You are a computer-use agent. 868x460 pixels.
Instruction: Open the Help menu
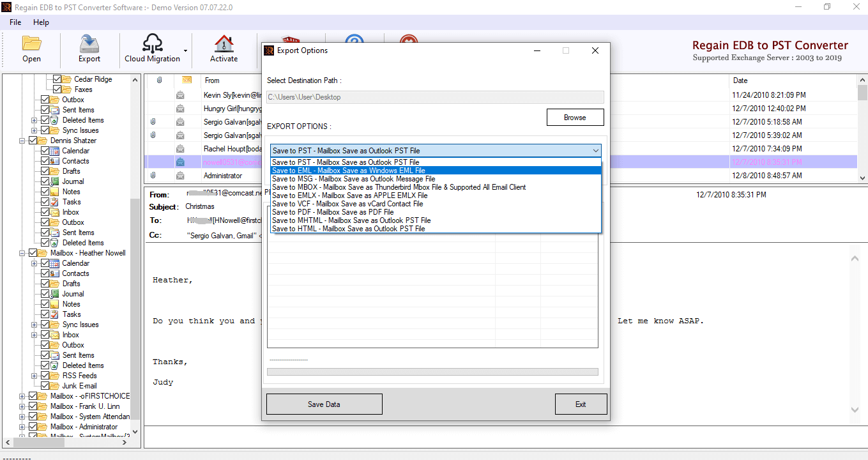(x=41, y=22)
